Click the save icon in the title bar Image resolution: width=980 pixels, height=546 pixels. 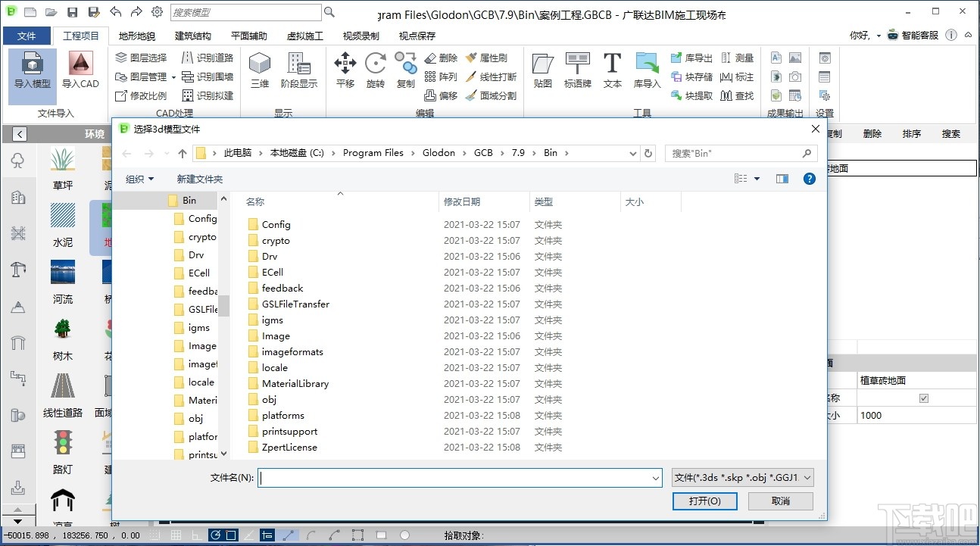[x=72, y=12]
